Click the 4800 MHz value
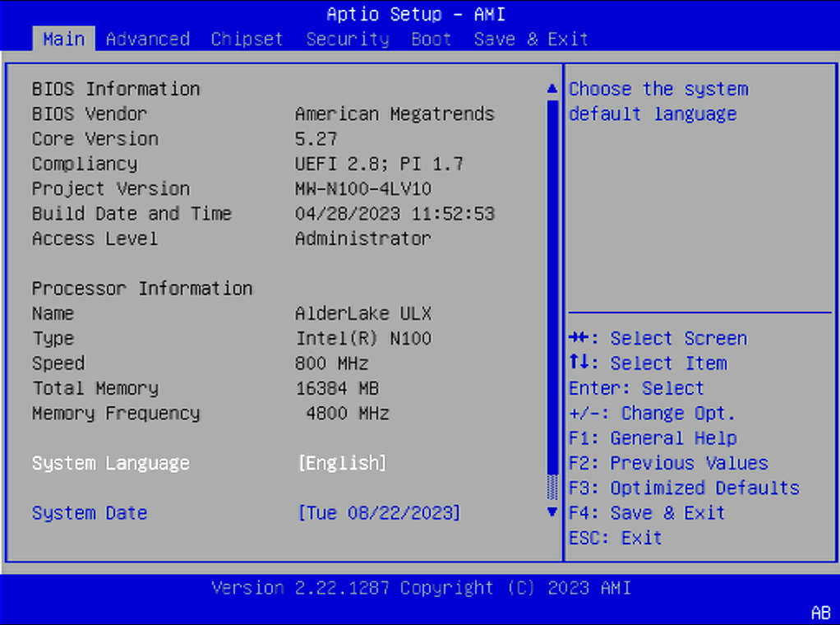840x625 pixels. [348, 414]
